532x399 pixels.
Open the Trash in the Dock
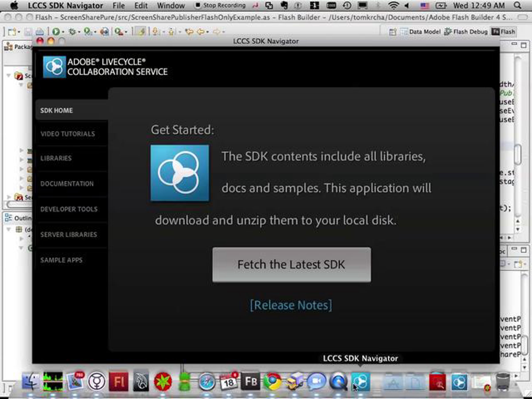[503, 382]
